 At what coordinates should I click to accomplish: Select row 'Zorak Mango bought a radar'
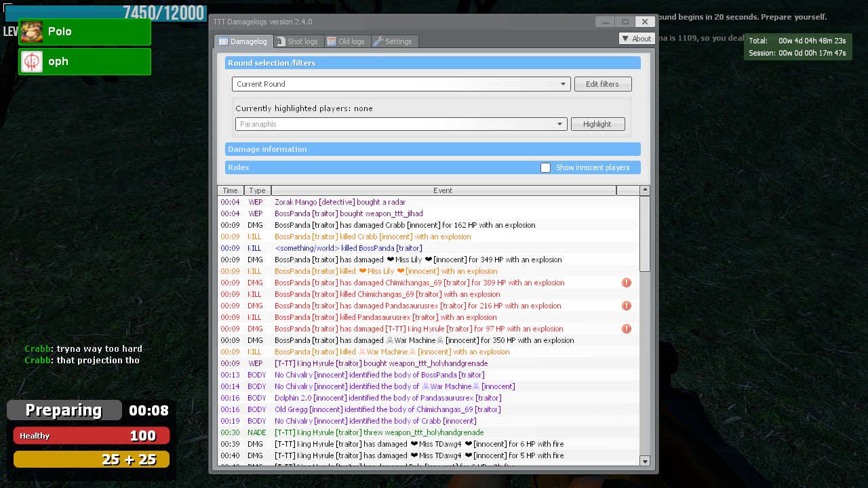428,202
